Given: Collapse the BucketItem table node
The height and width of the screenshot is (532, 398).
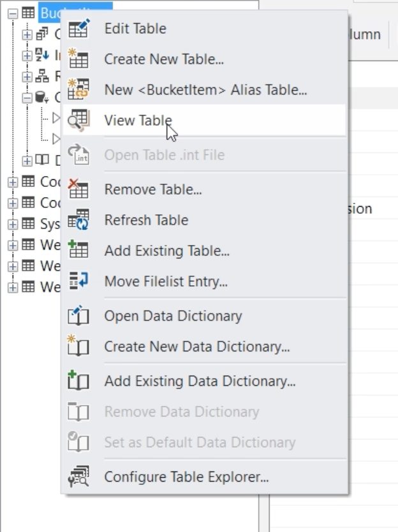Looking at the screenshot, I should (13, 13).
